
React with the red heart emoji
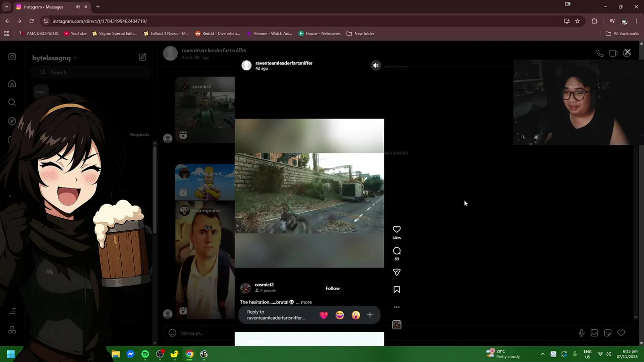pyautogui.click(x=324, y=315)
